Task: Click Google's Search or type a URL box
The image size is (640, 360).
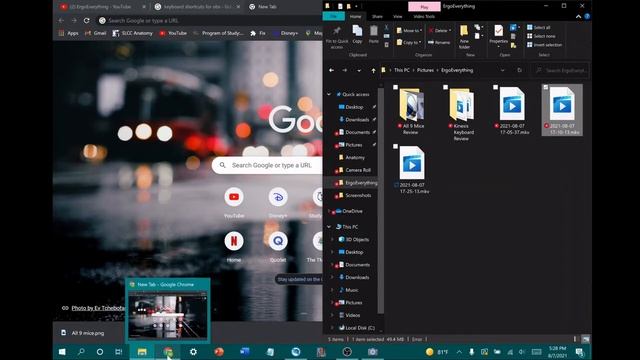Action: pyautogui.click(x=267, y=165)
